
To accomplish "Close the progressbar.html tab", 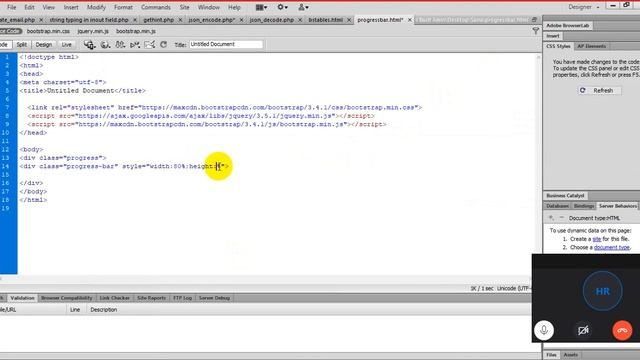I will point(410,20).
